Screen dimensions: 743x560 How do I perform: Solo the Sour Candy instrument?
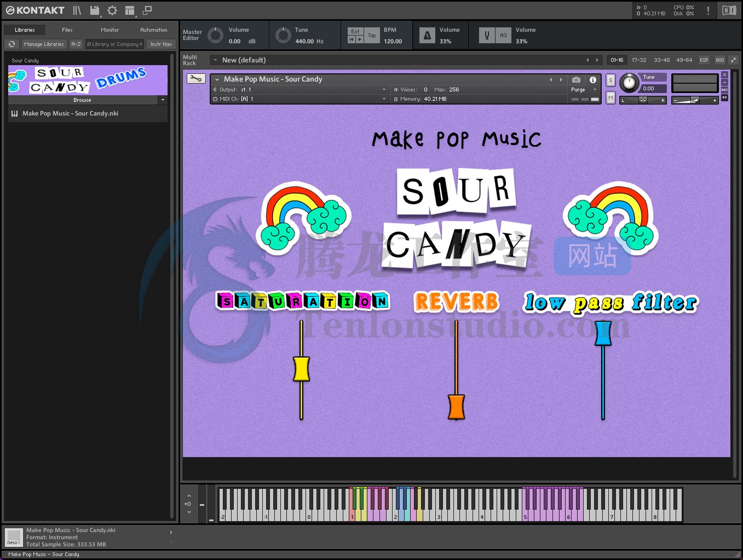click(610, 80)
